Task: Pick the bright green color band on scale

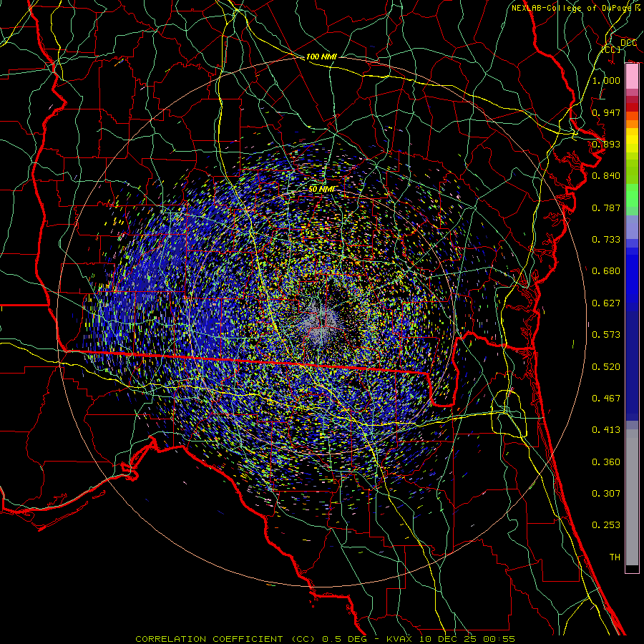Action: click(x=632, y=195)
